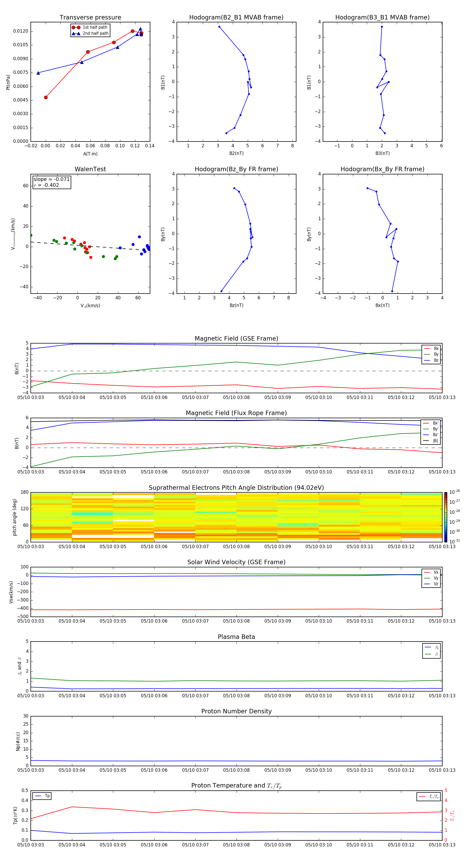Click the 'Hodogram(B2_B1 MVAB frame)' title
Viewport: 473px width, 868px height.
[x=236, y=18]
